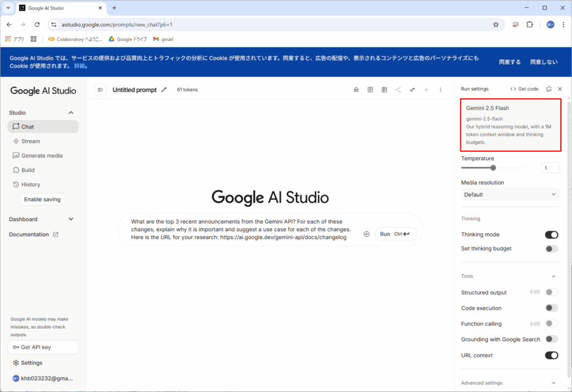This screenshot has height=392, width=572.
Task: Collapse the Studio section
Action: (x=71, y=113)
